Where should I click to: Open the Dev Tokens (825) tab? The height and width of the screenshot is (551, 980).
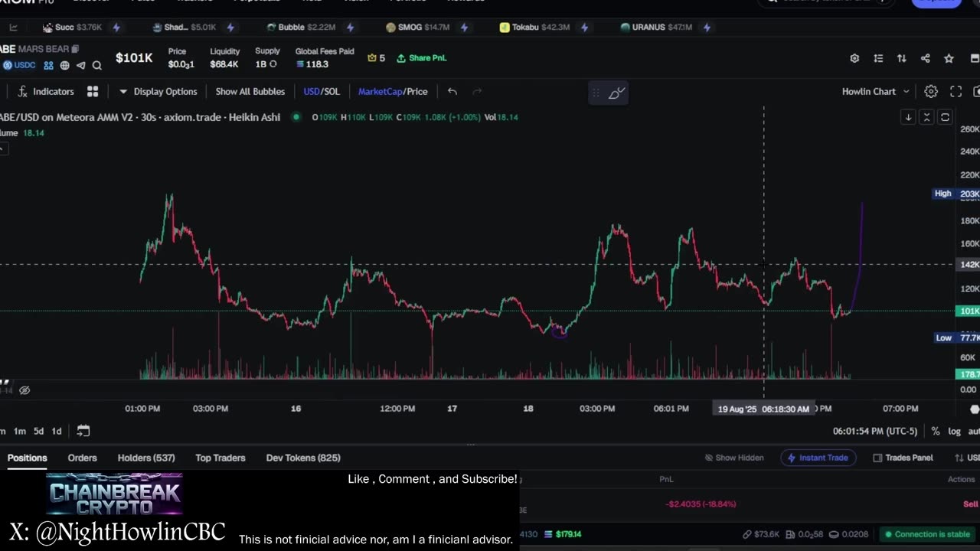[x=303, y=458]
